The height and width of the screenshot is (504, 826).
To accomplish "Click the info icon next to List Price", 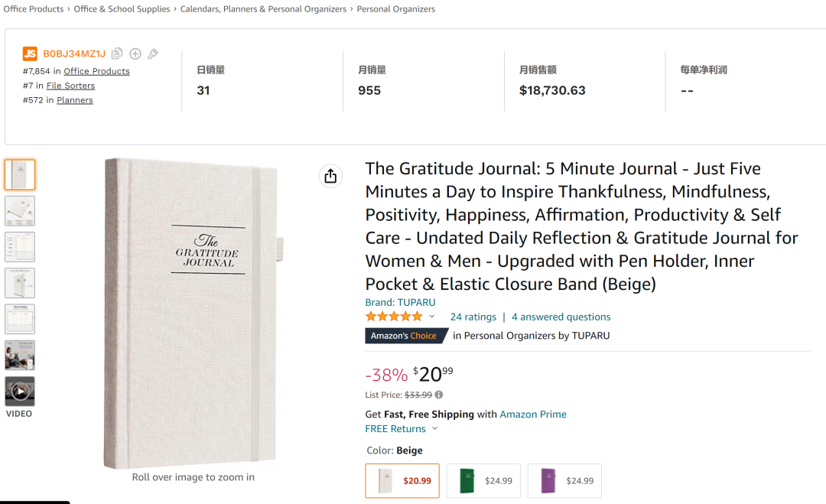I will (439, 395).
